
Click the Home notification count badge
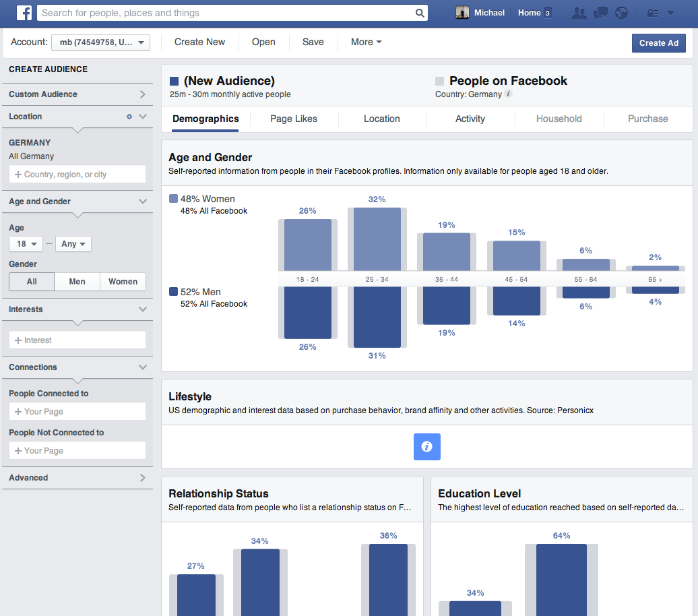pos(548,13)
